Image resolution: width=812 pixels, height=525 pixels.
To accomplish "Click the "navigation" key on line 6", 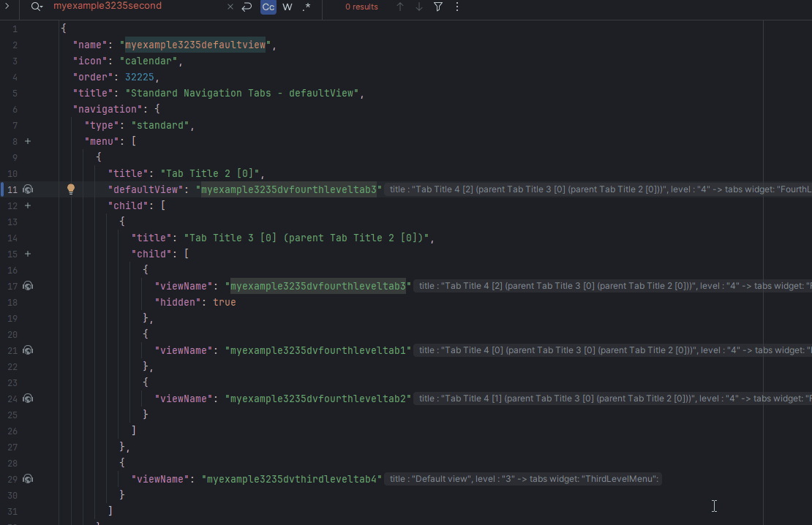I will coord(108,109).
